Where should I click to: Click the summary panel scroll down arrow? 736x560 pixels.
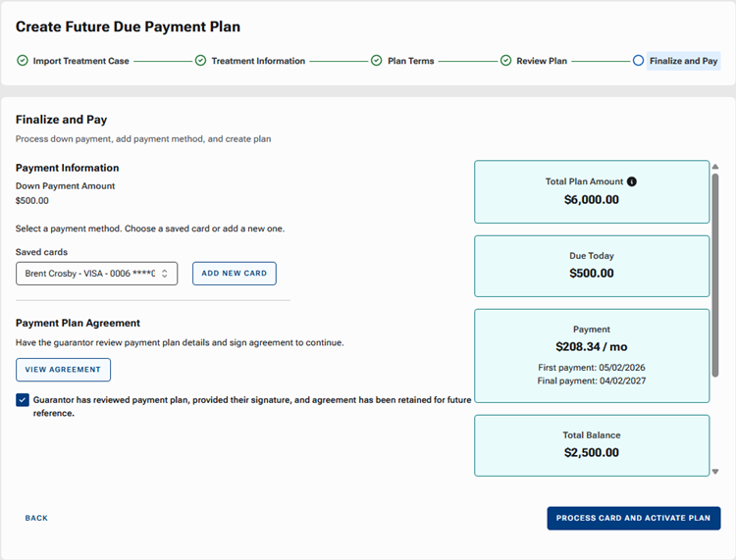click(x=715, y=472)
